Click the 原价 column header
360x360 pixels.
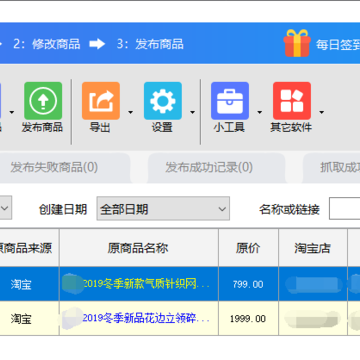click(248, 248)
